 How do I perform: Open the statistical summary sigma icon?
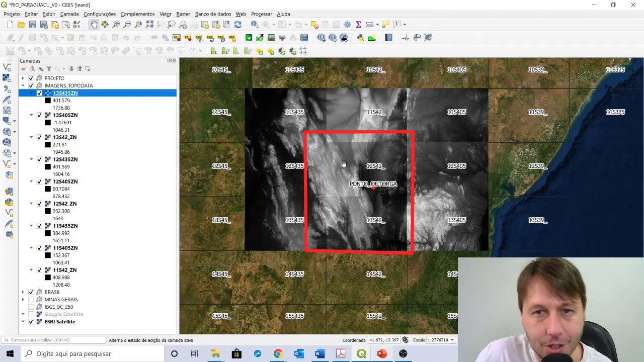[358, 24]
